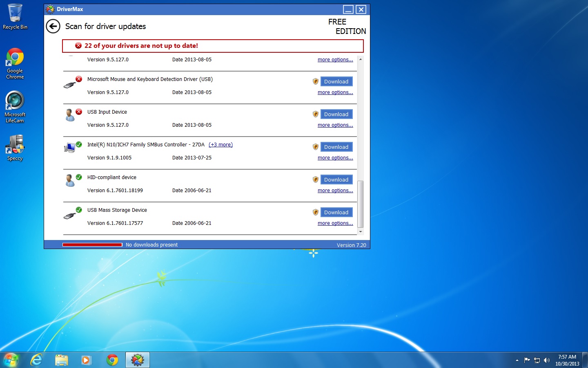
Task: Close the DriverMax window
Action: 361,9
